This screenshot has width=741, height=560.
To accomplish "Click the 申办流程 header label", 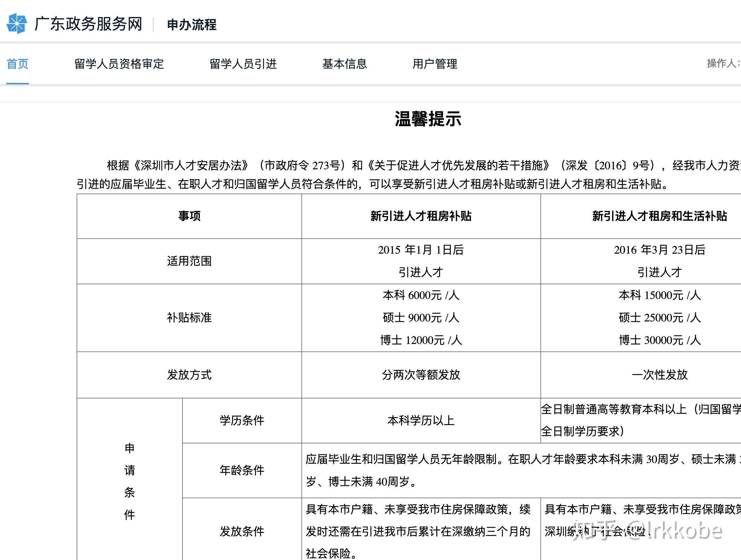I will coord(192,25).
